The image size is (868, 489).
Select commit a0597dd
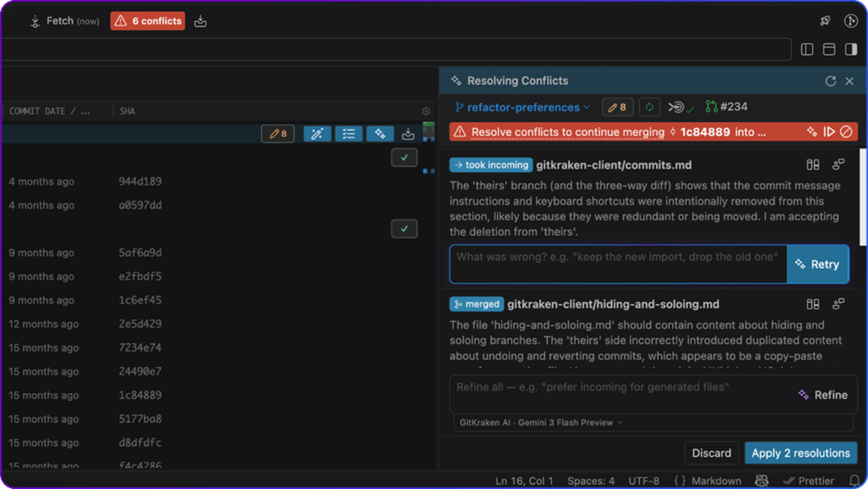(140, 205)
